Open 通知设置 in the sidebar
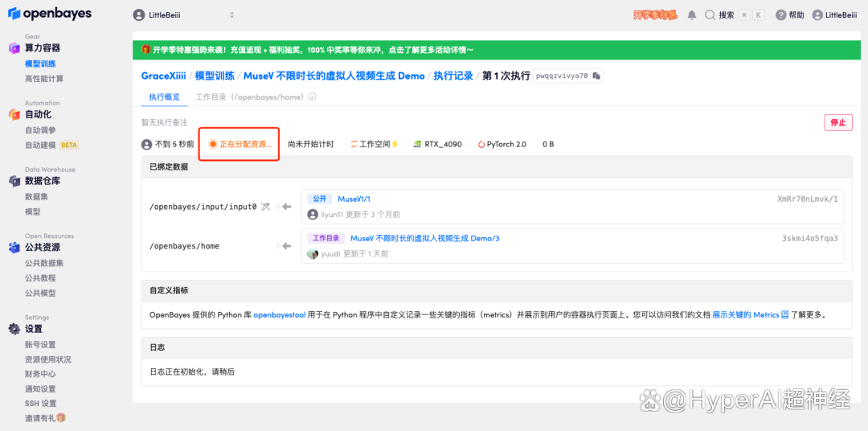The image size is (868, 431). pyautogui.click(x=40, y=389)
